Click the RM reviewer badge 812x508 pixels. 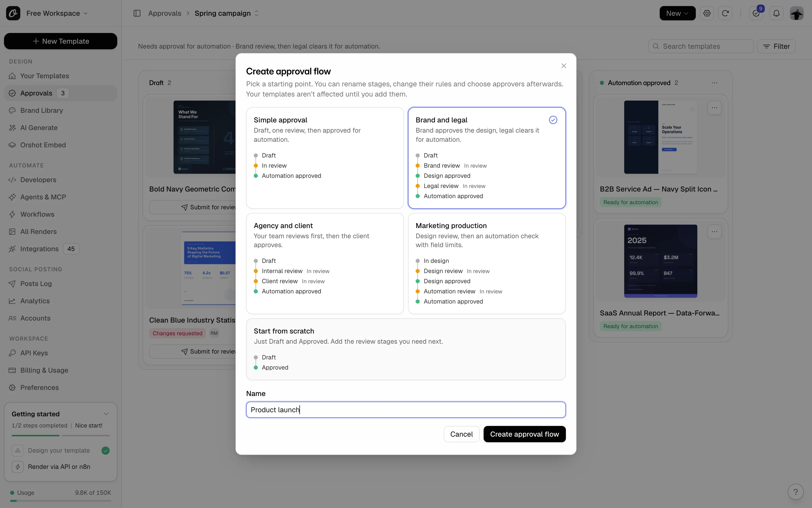coord(214,333)
